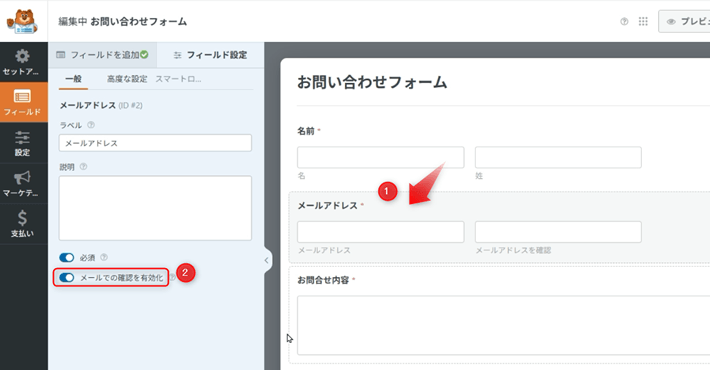The image size is (710, 370).
Task: Switch to フィールド設定 tab
Action: [211, 55]
